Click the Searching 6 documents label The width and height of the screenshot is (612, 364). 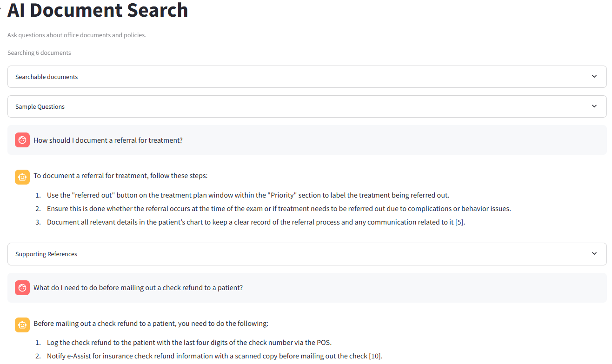(x=39, y=53)
